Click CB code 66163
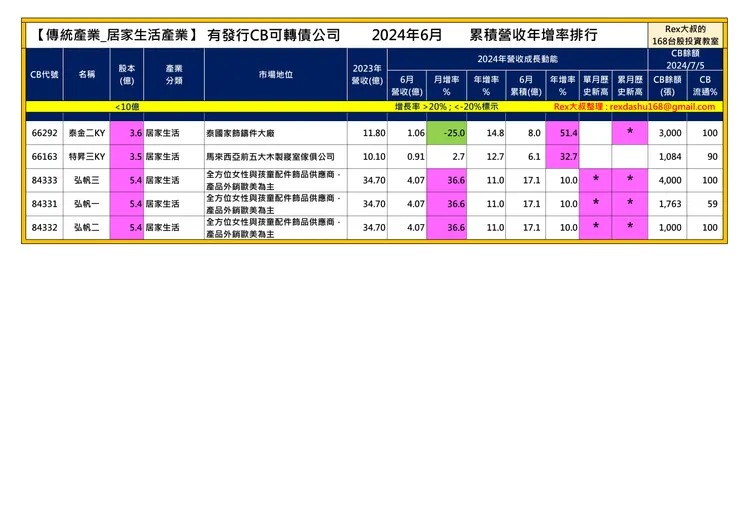 point(44,157)
